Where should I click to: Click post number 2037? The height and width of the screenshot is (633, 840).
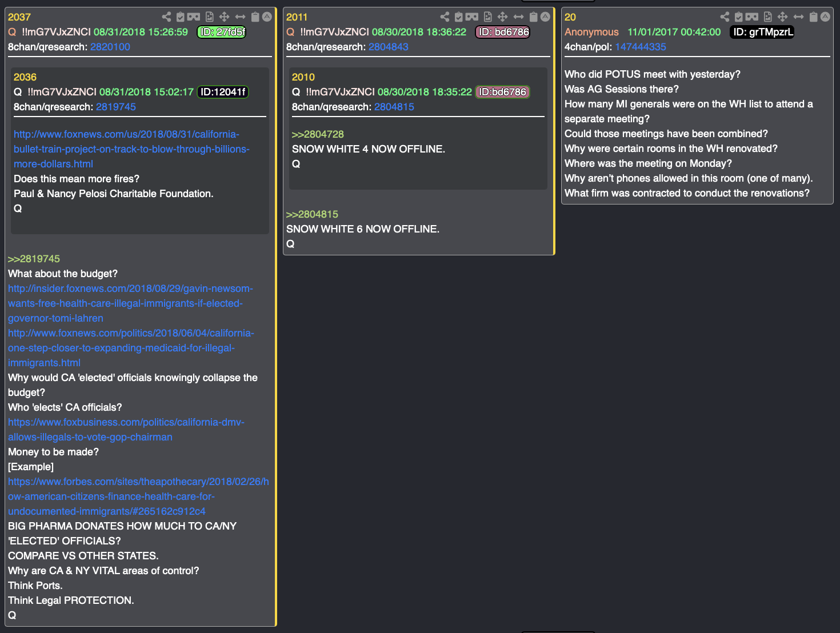[19, 17]
